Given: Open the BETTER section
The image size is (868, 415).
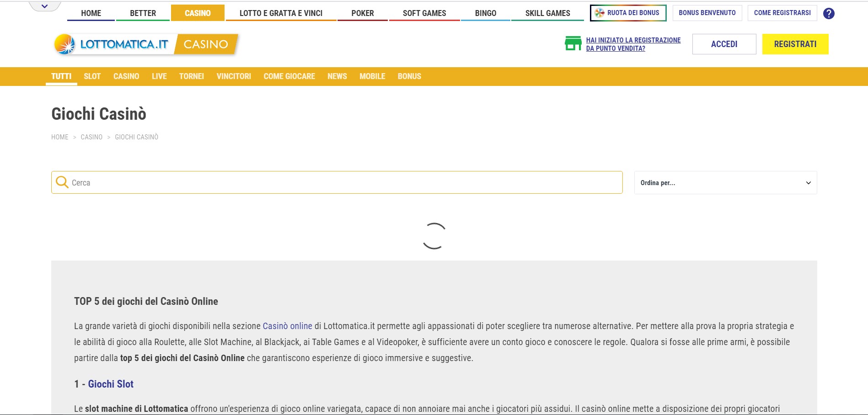Looking at the screenshot, I should click(x=143, y=13).
